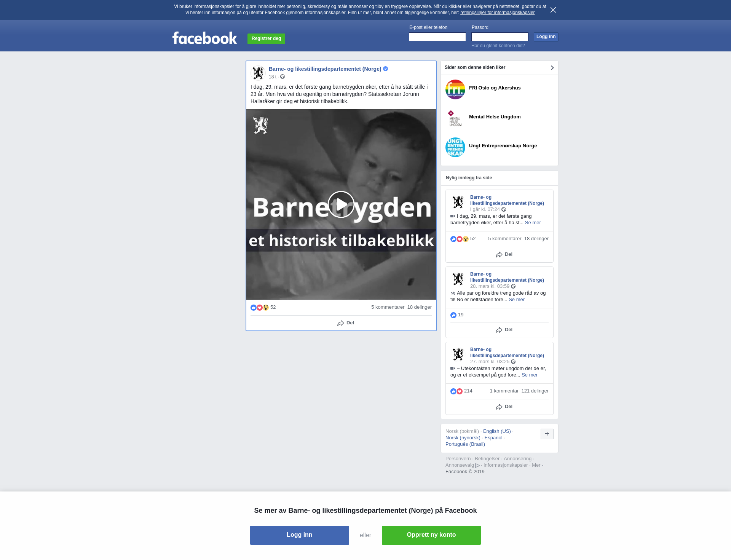Click Del on the i går sidebar post

(x=504, y=254)
